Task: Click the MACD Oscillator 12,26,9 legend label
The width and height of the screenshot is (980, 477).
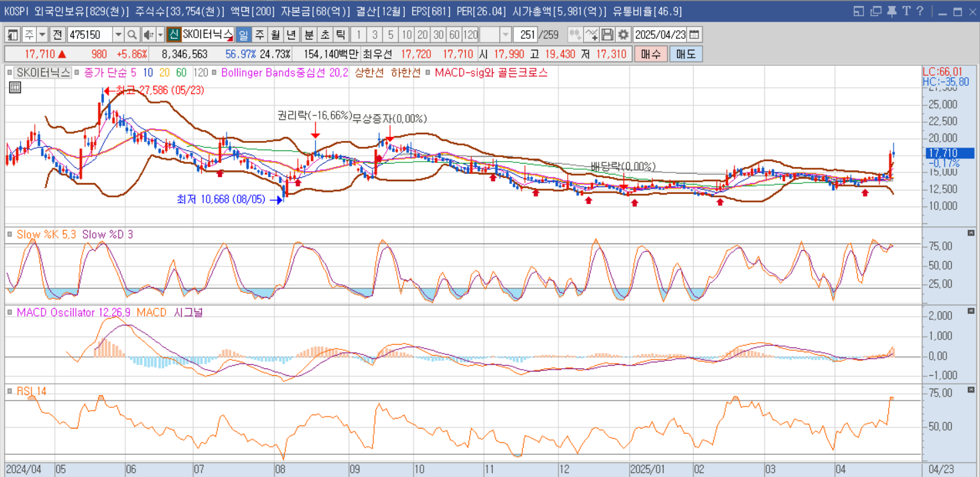Action: click(74, 313)
